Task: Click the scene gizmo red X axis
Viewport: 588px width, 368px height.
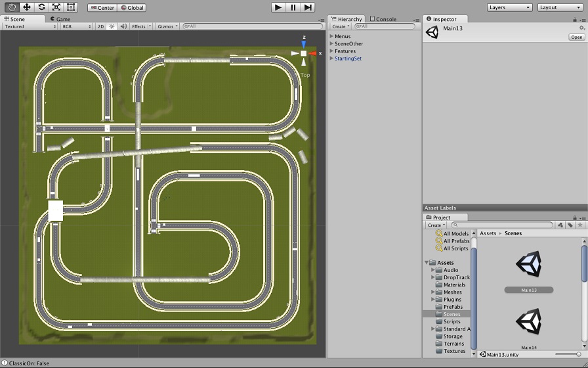Action: 312,53
